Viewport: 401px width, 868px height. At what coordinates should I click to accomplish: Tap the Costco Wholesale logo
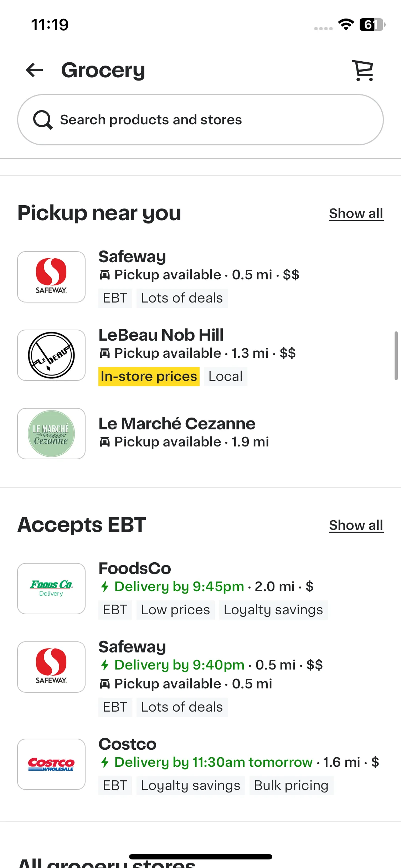pyautogui.click(x=51, y=764)
